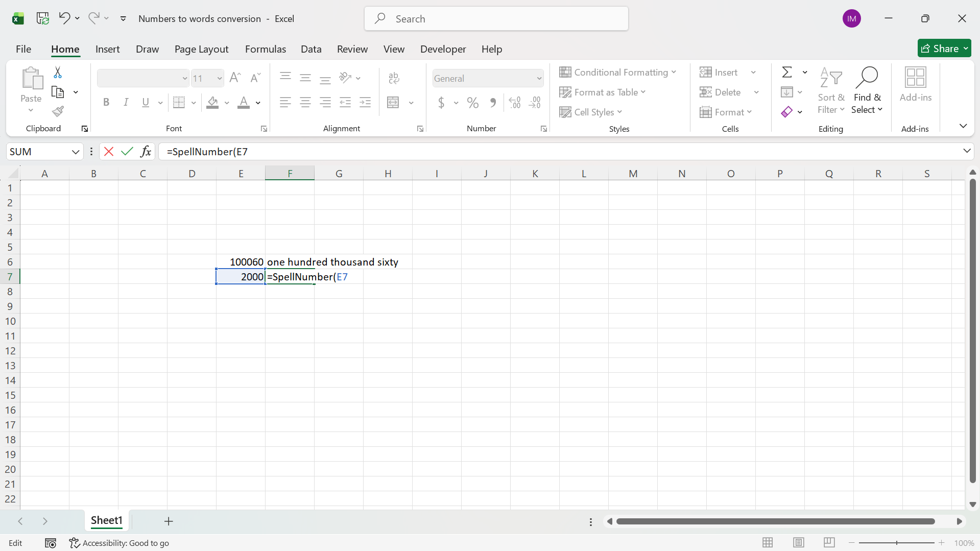Click the Save icon in title bar
Viewport: 980px width, 551px height.
click(x=43, y=18)
